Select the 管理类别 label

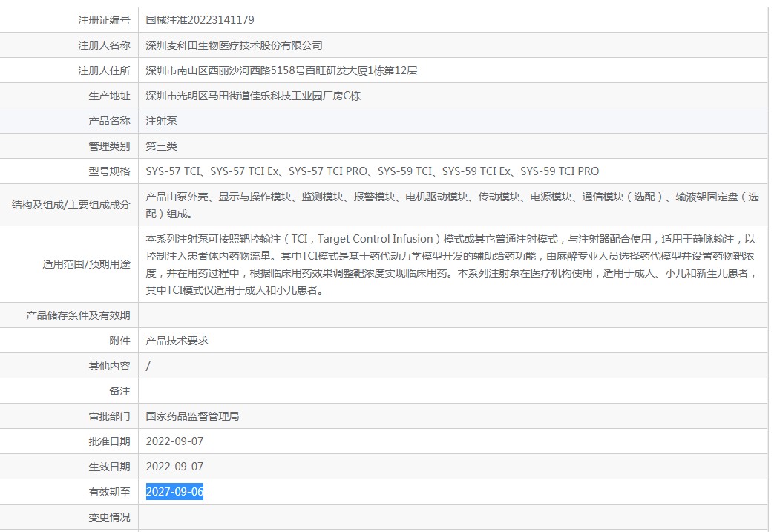click(x=110, y=146)
